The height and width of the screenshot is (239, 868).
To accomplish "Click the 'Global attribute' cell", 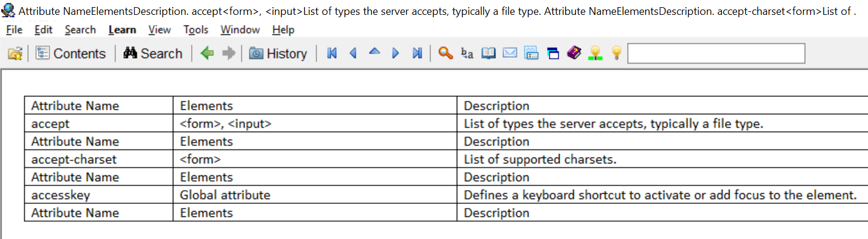I will (315, 195).
